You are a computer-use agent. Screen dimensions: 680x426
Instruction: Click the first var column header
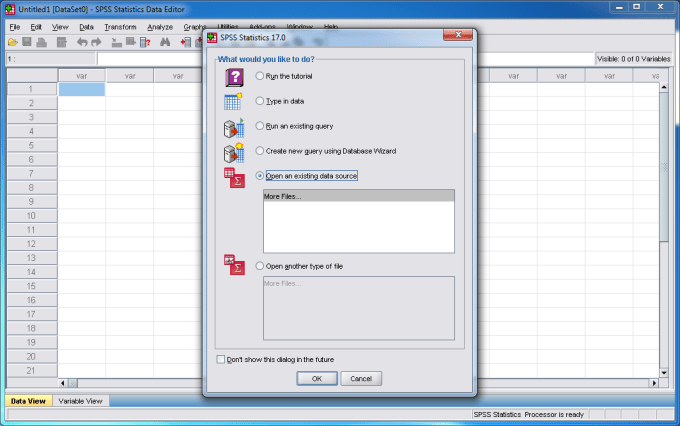click(82, 76)
